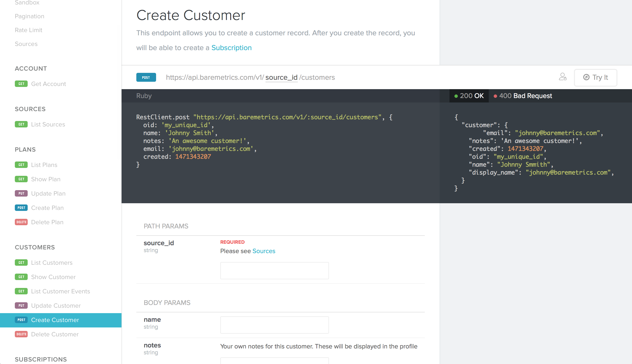Open List Customer Events in sidebar
The image size is (632, 364).
60,291
